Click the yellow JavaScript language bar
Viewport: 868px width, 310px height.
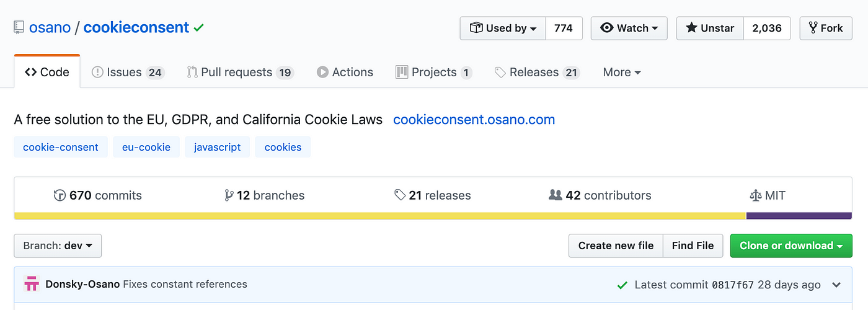(x=380, y=216)
